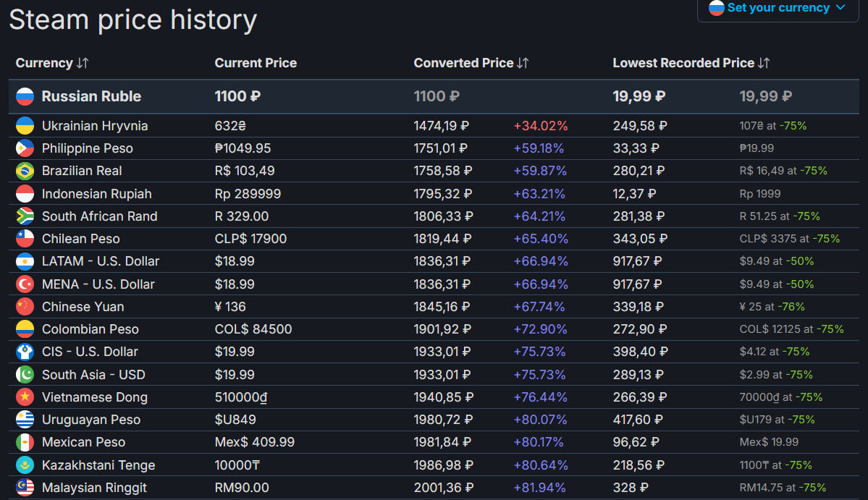868x500 pixels.
Task: Click the Uruguayan flag icon
Action: tap(25, 420)
